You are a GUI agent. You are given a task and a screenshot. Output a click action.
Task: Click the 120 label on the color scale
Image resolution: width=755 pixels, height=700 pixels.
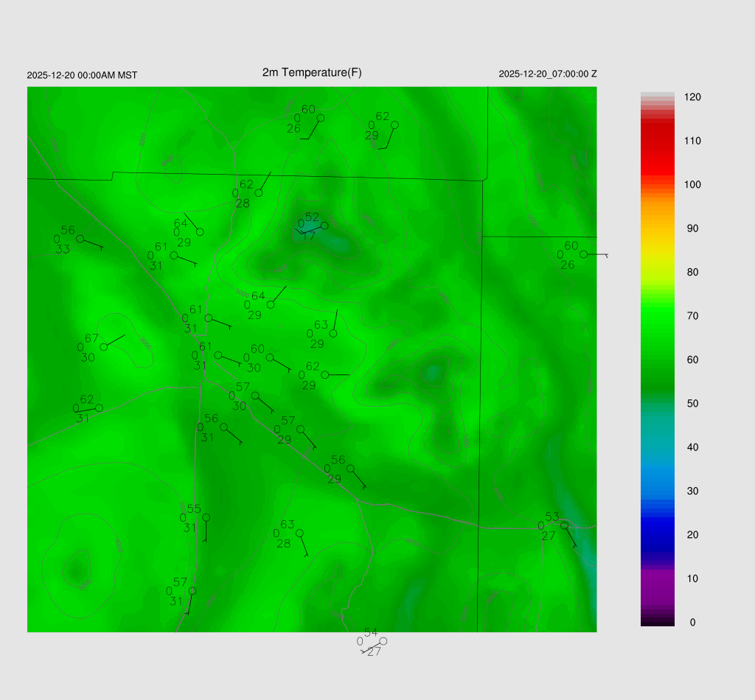[x=692, y=97]
